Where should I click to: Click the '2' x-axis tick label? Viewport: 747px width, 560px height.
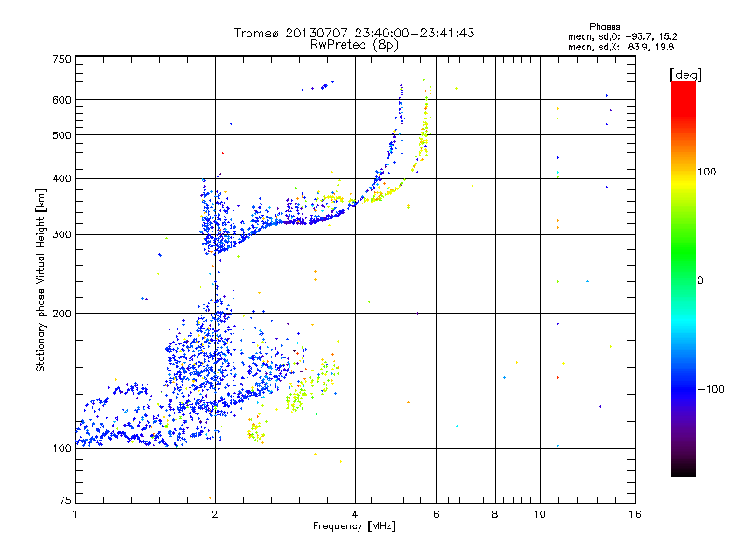point(215,514)
